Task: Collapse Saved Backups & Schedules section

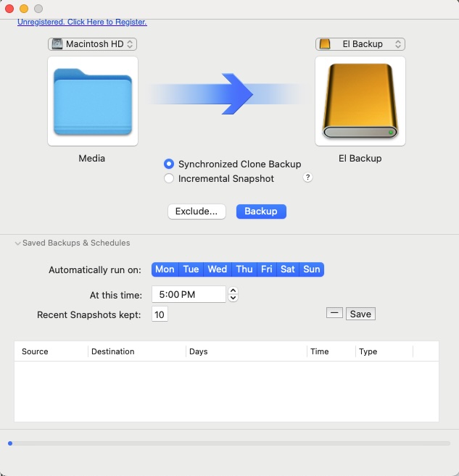Action: [17, 243]
